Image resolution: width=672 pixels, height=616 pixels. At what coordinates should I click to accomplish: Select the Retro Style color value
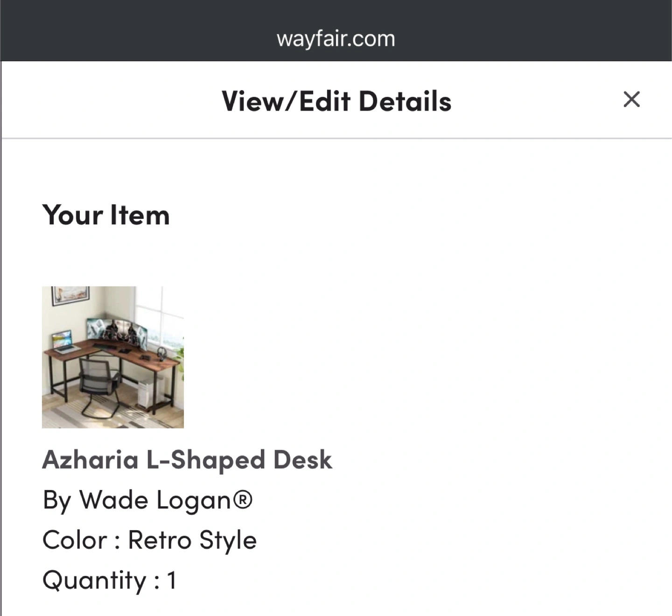[192, 541]
